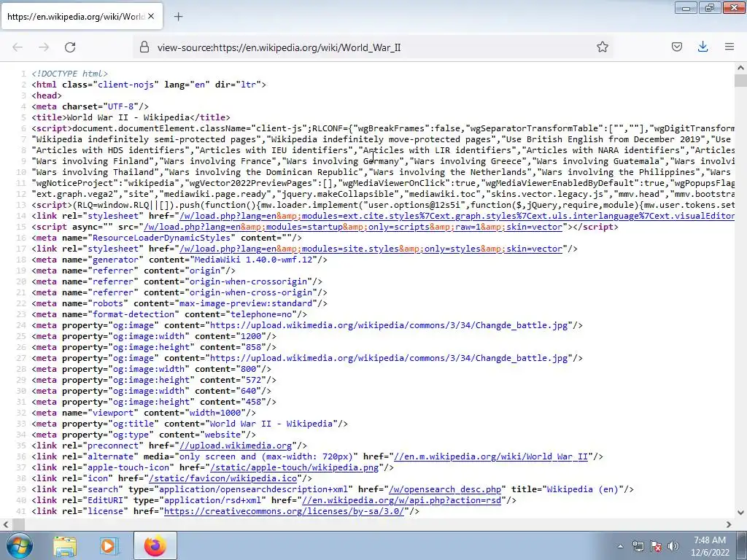
Task: Open a new tab with plus button
Action: click(178, 17)
